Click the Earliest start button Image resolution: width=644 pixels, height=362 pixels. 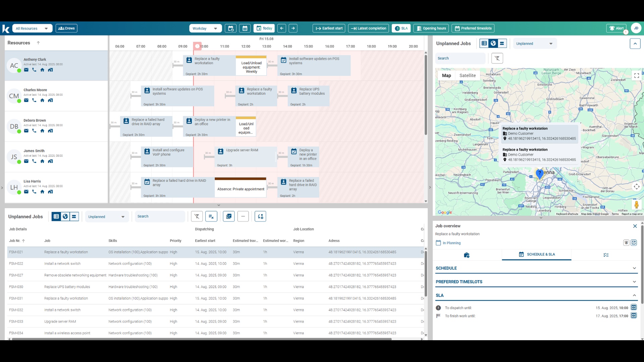click(329, 28)
